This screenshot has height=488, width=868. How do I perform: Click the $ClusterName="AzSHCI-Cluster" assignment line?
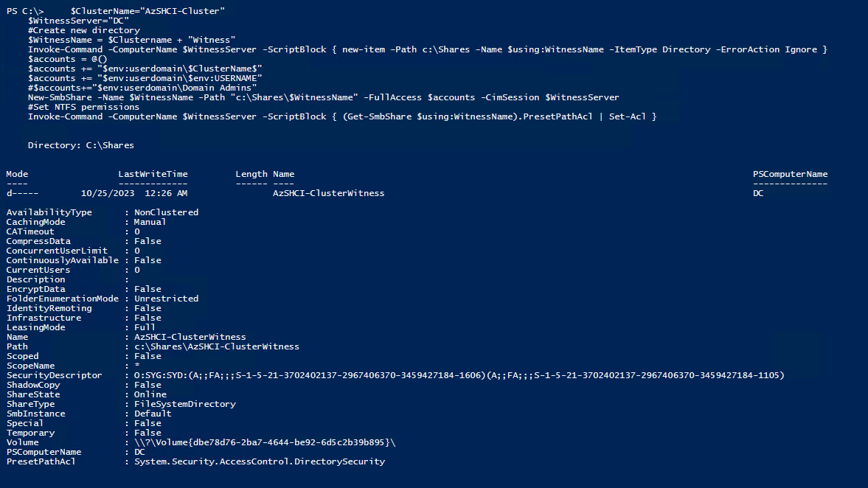[147, 12]
